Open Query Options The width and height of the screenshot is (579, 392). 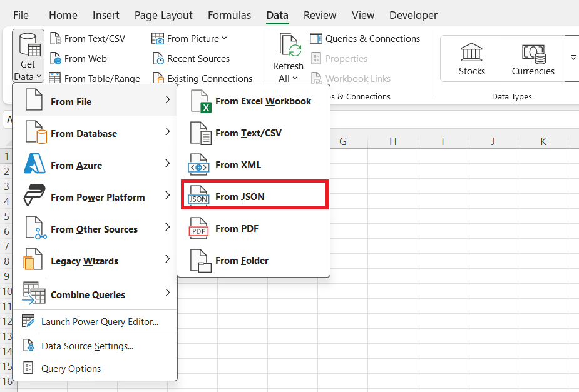(x=95, y=368)
